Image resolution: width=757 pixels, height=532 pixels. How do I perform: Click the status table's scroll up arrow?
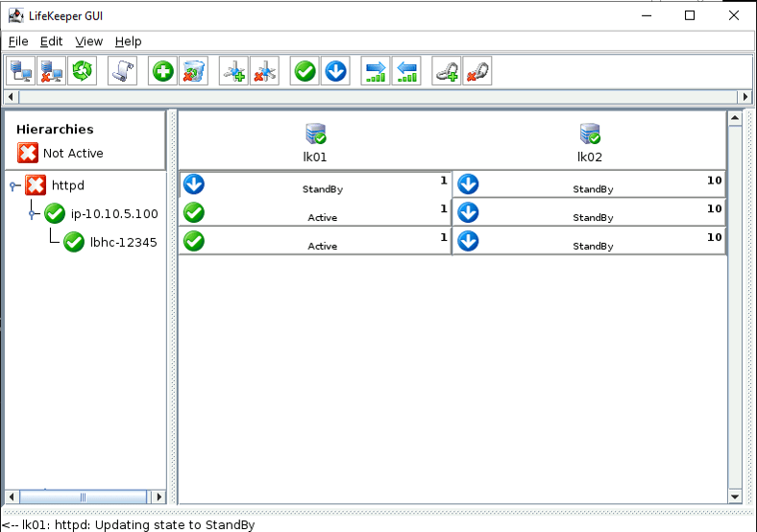pos(735,118)
